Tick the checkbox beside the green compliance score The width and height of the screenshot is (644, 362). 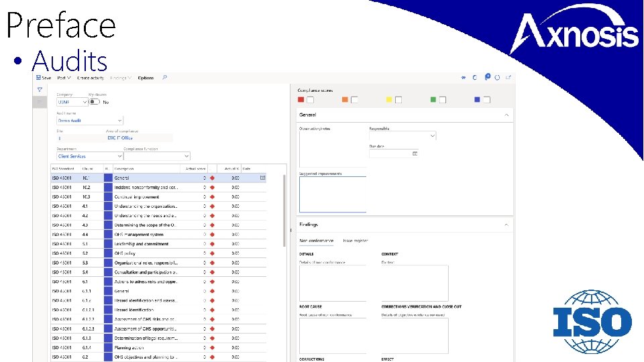(442, 100)
